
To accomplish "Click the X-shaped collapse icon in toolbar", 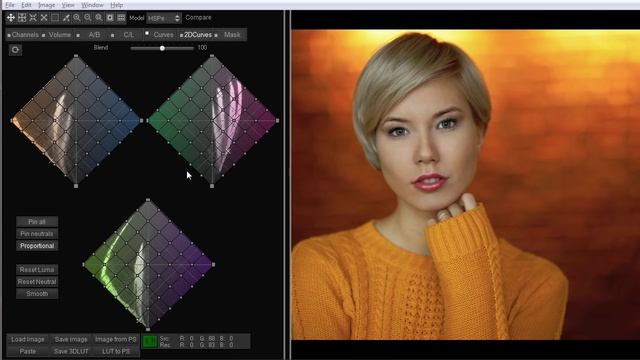I will tap(44, 18).
